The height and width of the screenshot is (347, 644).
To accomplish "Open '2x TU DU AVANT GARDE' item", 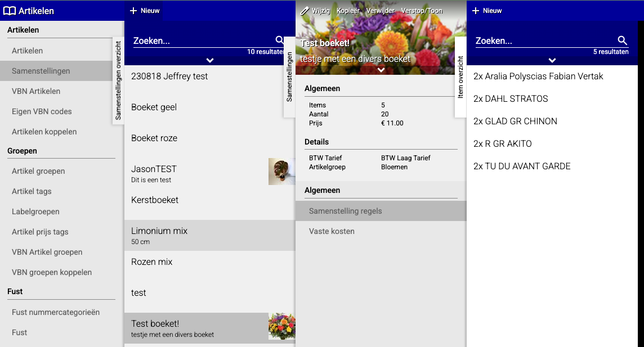I will (x=552, y=166).
